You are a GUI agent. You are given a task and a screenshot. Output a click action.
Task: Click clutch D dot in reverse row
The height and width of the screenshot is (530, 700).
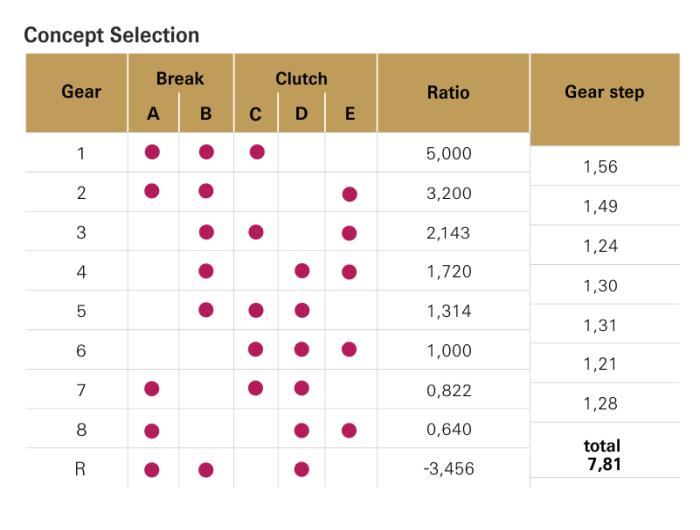(302, 467)
